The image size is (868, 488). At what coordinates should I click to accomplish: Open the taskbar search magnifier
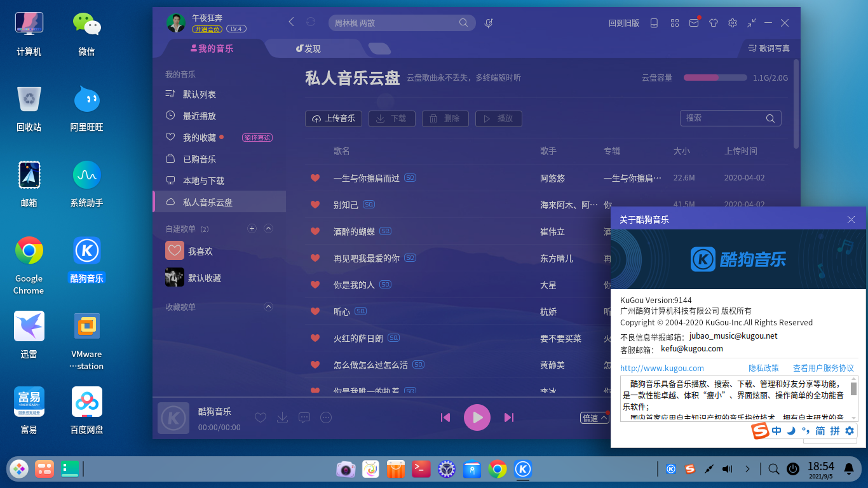(x=773, y=469)
